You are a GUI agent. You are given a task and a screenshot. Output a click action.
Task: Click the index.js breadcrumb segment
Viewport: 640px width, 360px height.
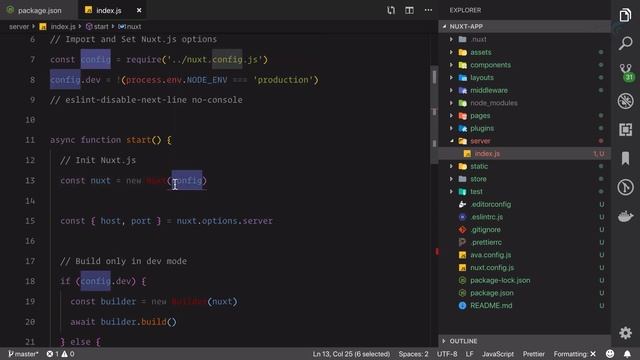click(x=58, y=27)
